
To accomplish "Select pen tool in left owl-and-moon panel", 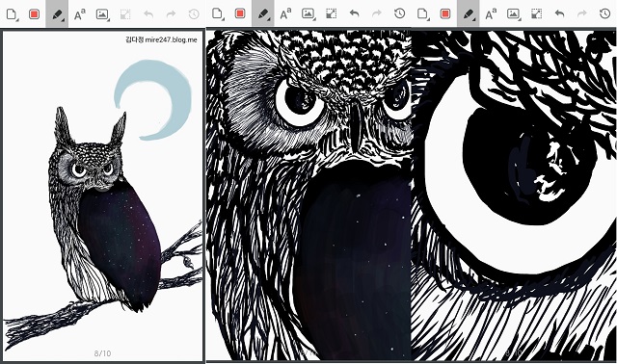I will [57, 14].
